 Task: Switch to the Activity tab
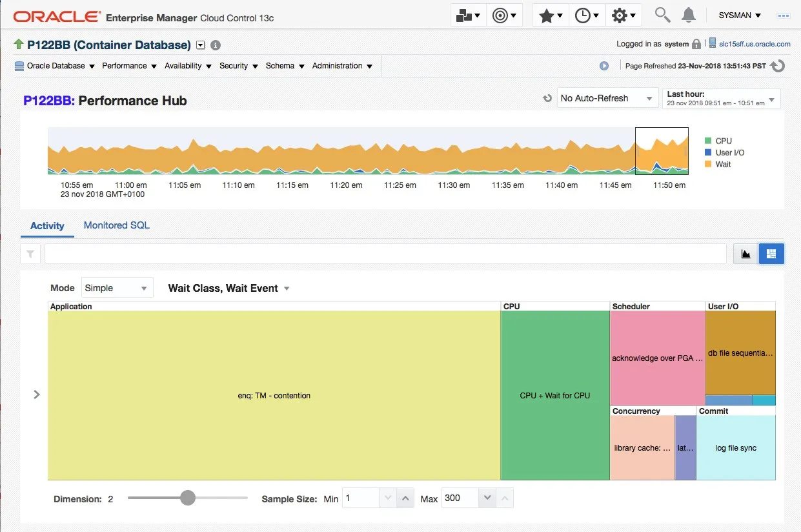point(47,226)
